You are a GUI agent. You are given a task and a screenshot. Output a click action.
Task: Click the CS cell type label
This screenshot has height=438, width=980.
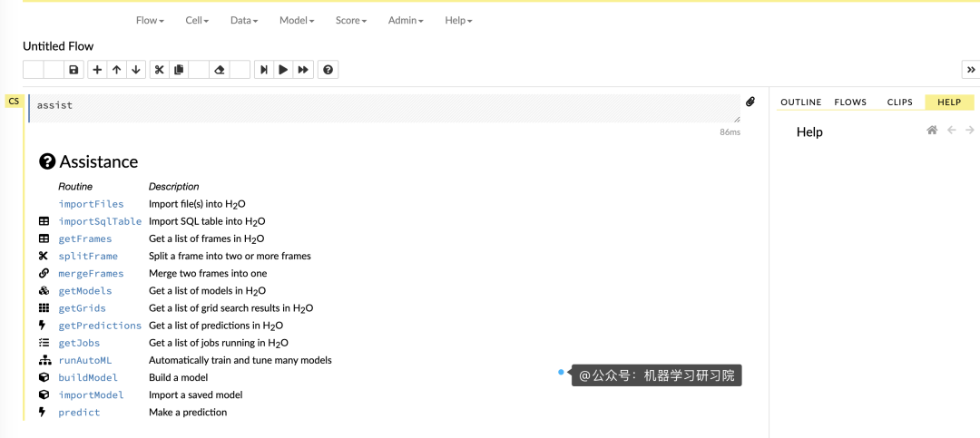tap(14, 102)
